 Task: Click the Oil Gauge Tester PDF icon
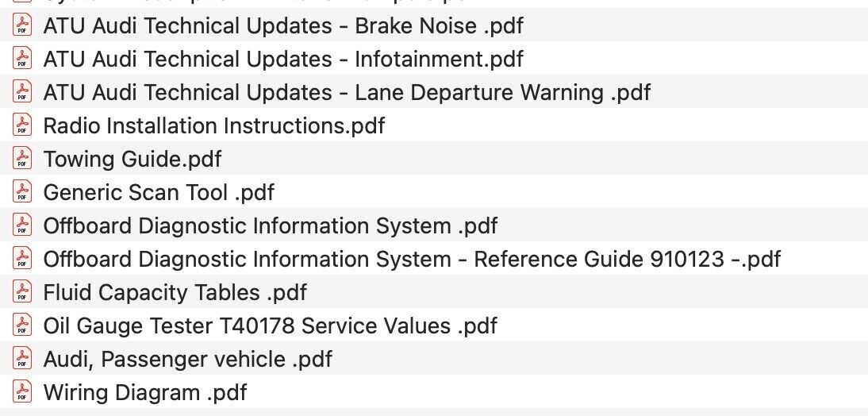(23, 326)
